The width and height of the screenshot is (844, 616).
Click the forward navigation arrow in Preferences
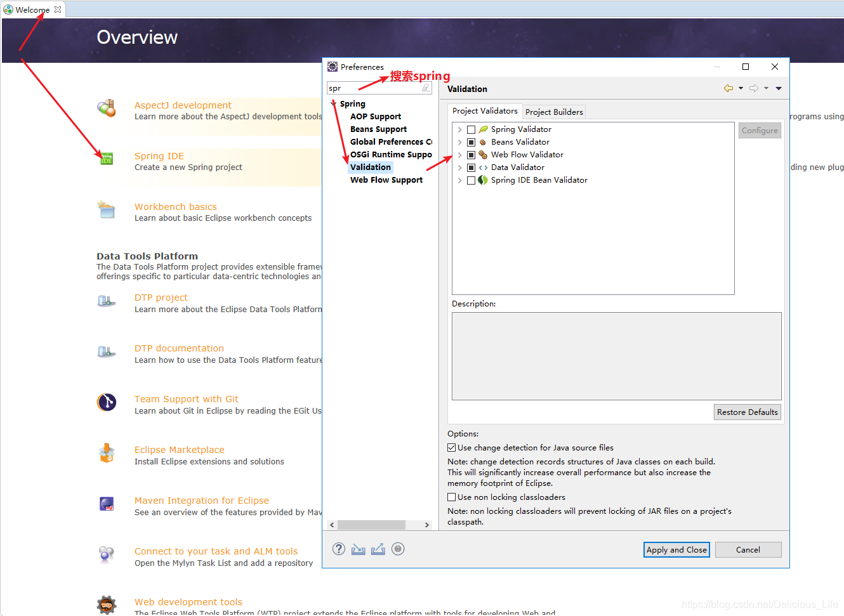[x=754, y=89]
